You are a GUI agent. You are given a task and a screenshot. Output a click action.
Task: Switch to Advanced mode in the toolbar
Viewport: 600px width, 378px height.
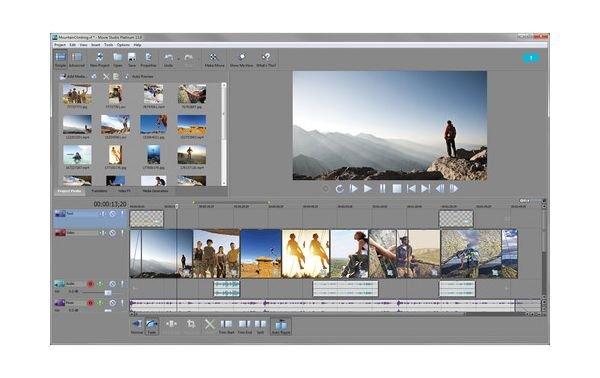tap(77, 59)
